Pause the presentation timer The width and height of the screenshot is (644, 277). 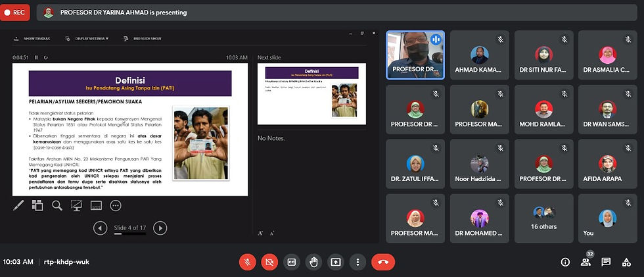pos(36,57)
